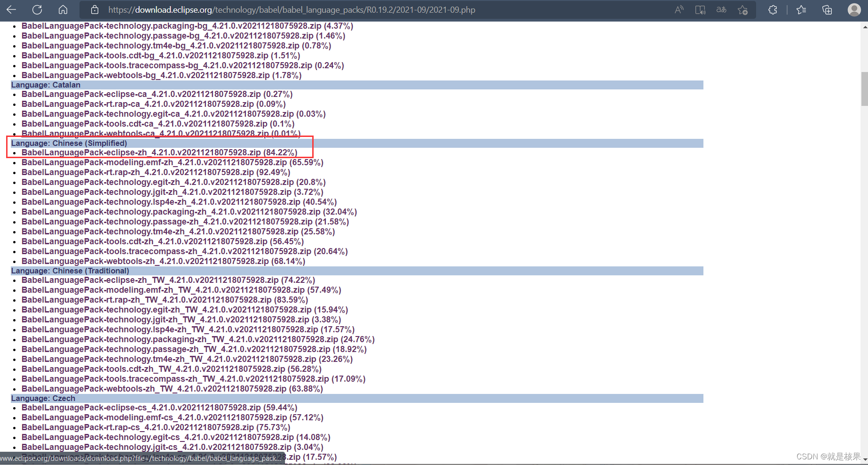Open BabelLanguagePack-technology.egit-zh_TW 15.94% link
This screenshot has width=868, height=465.
(185, 310)
